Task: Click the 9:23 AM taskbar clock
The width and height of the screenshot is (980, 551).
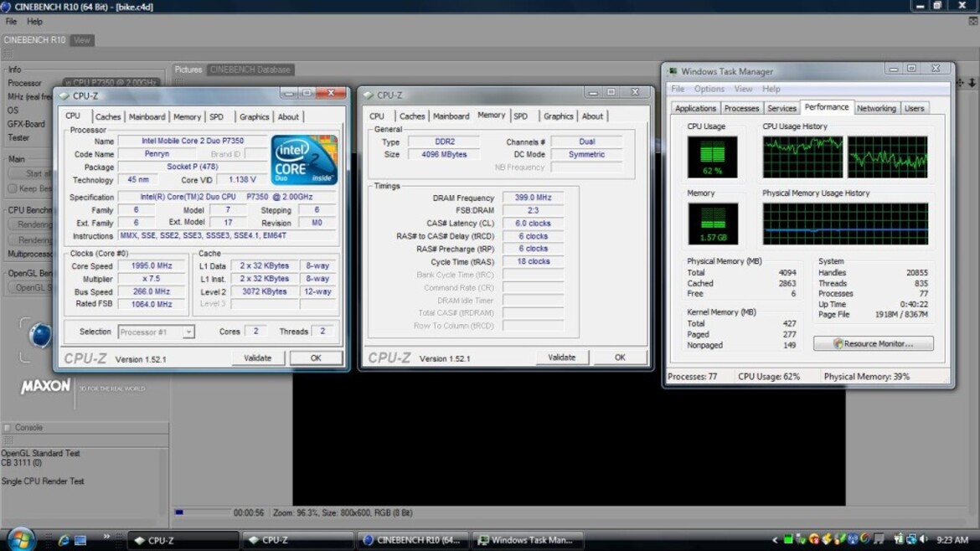Action: tap(952, 540)
